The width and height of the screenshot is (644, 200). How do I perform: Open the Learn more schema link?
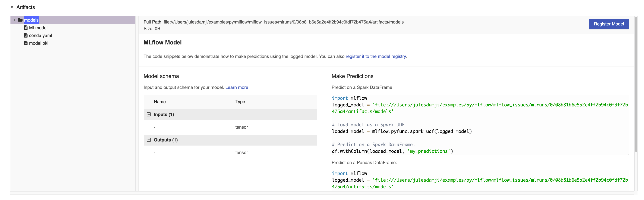click(237, 87)
